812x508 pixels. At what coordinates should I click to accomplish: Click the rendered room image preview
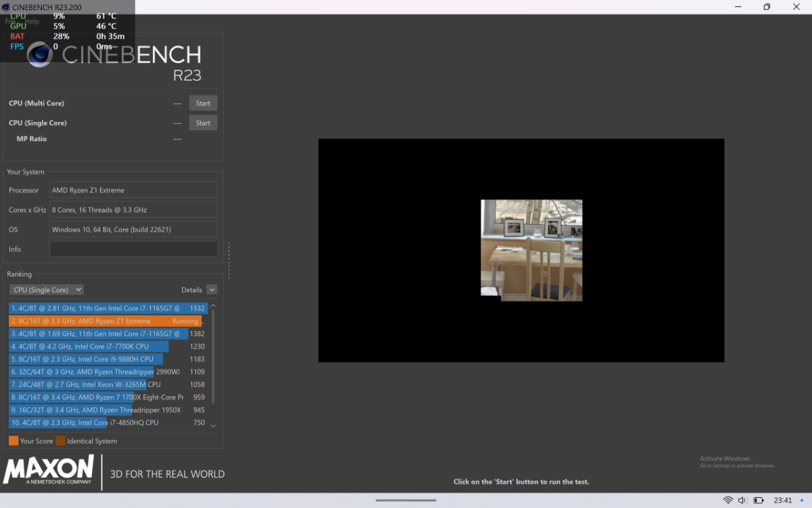[531, 249]
